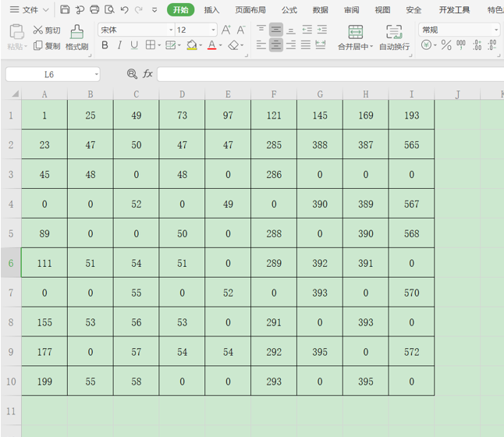Click cell containing 572
This screenshot has width=504, height=437.
[411, 352]
